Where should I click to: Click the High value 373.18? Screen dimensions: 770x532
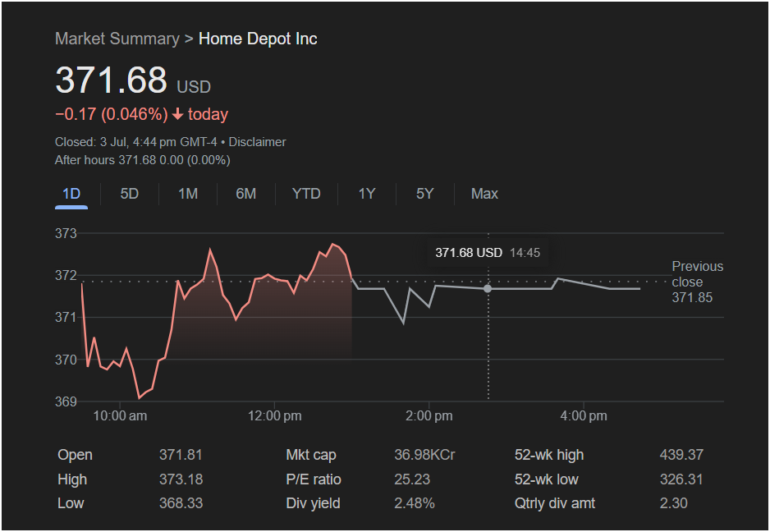click(x=181, y=479)
